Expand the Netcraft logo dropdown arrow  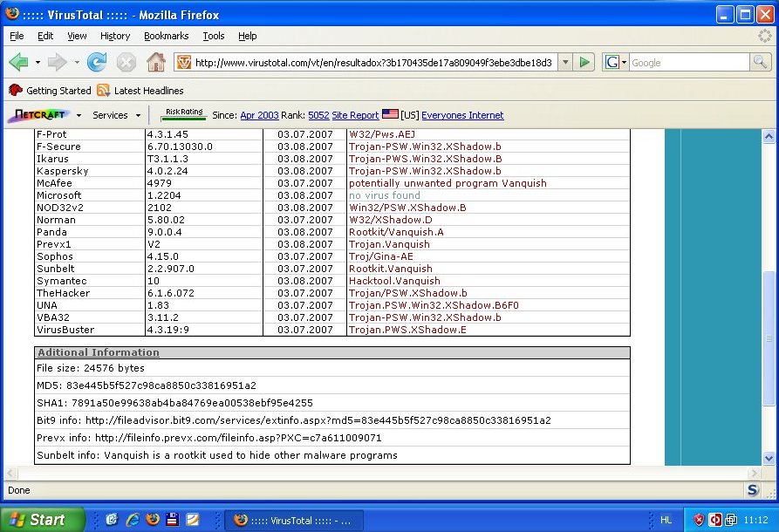tap(79, 115)
